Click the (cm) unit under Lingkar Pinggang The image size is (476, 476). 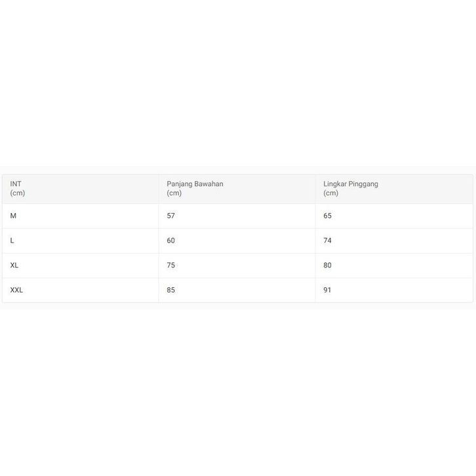(331, 193)
